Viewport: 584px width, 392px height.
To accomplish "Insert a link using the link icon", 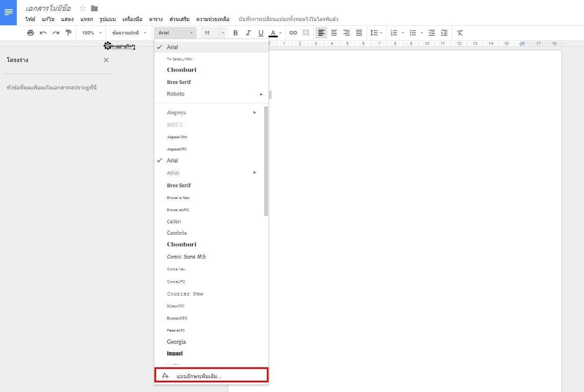I will (293, 32).
